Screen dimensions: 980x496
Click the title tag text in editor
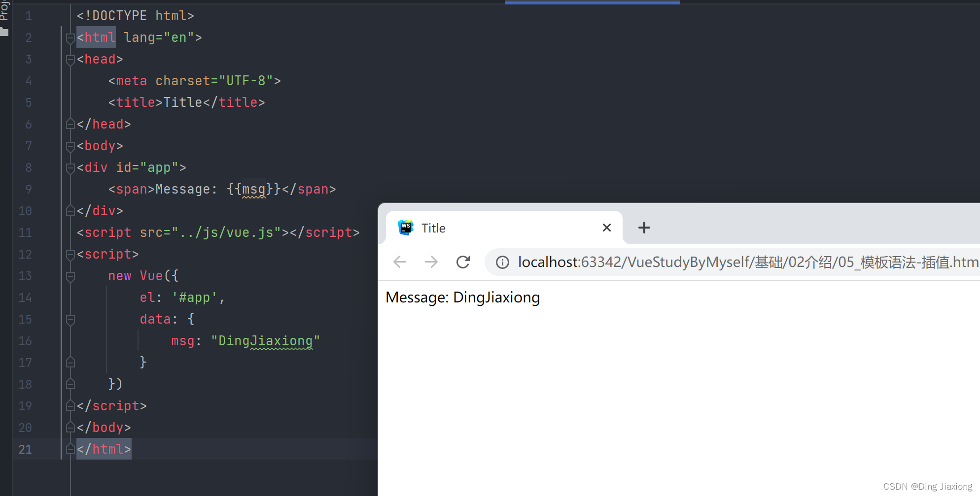pos(187,103)
